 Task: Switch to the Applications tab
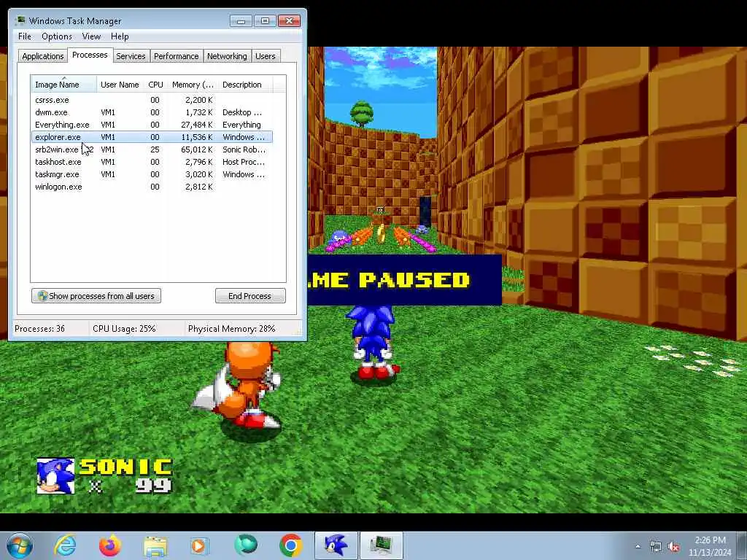(x=43, y=56)
